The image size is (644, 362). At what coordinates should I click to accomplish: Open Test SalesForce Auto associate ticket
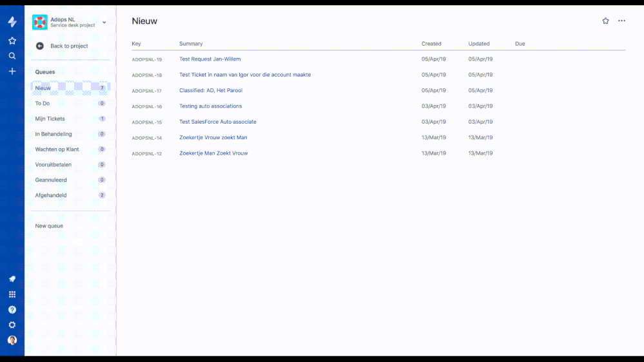pos(218,122)
